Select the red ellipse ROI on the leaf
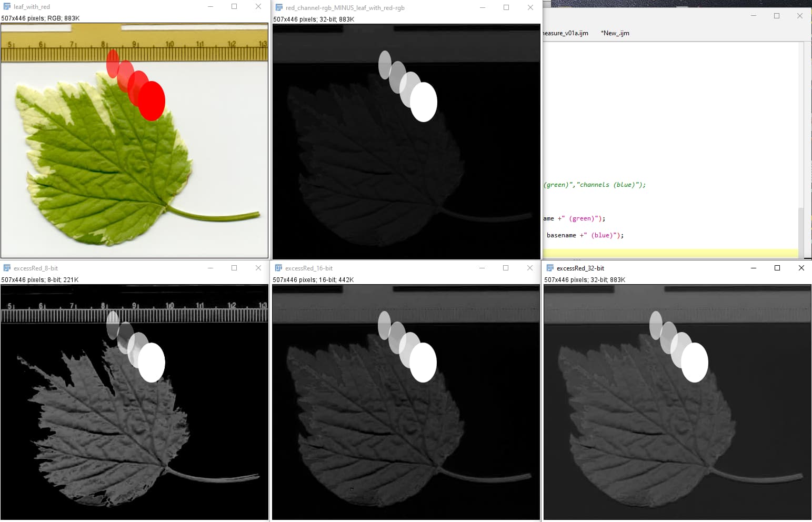Image resolution: width=812 pixels, height=522 pixels. click(151, 101)
